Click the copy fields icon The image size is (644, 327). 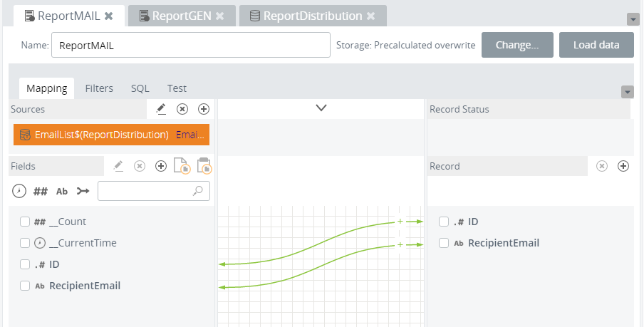click(182, 166)
